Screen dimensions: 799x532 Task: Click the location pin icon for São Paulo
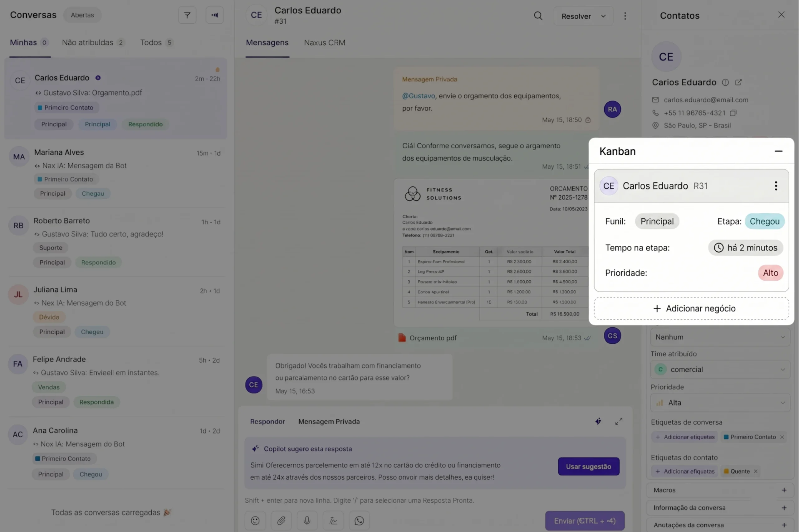coord(655,126)
